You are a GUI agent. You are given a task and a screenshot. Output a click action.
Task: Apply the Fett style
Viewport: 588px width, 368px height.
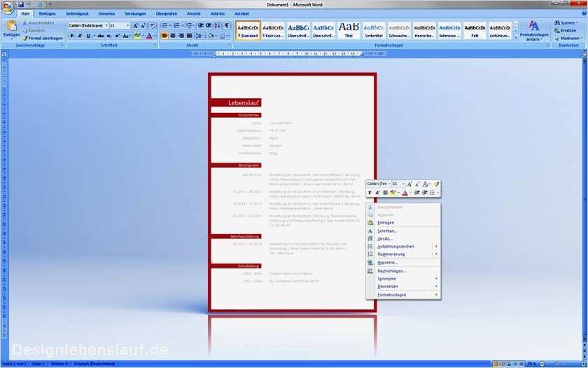(x=475, y=30)
